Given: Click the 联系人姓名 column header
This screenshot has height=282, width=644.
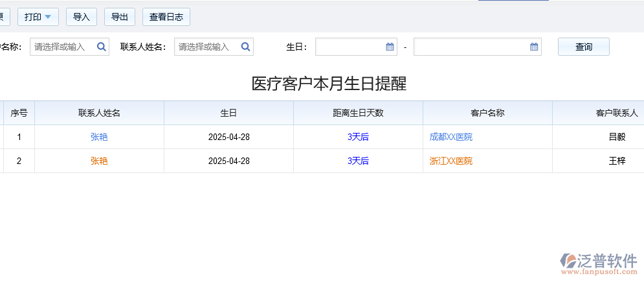Looking at the screenshot, I should tap(99, 113).
